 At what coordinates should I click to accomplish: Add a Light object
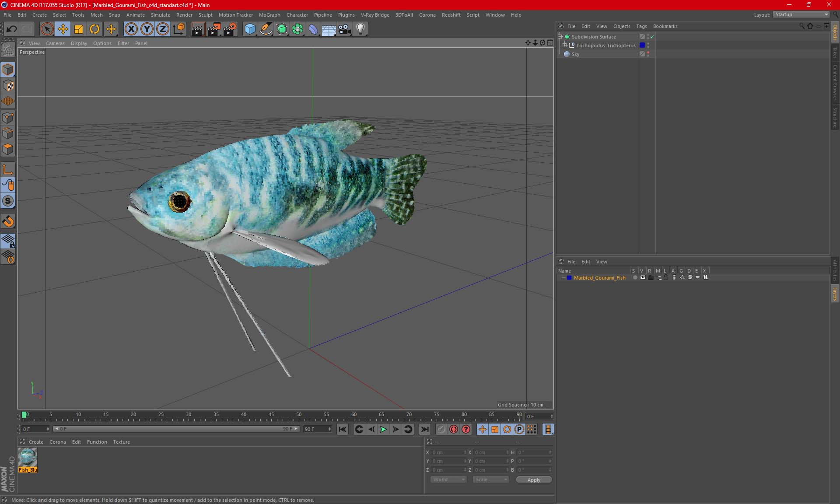pos(360,29)
